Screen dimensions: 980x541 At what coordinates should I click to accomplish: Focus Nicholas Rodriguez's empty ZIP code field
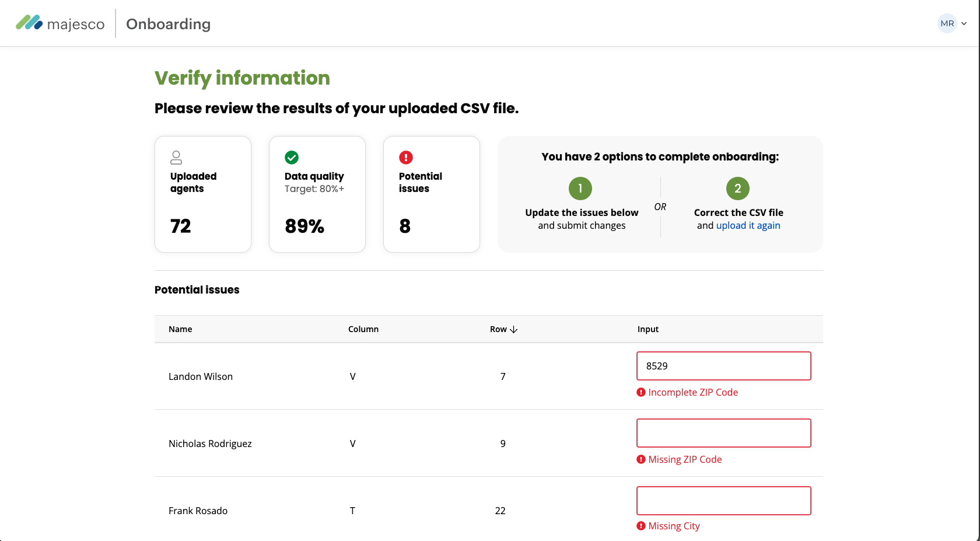(723, 433)
